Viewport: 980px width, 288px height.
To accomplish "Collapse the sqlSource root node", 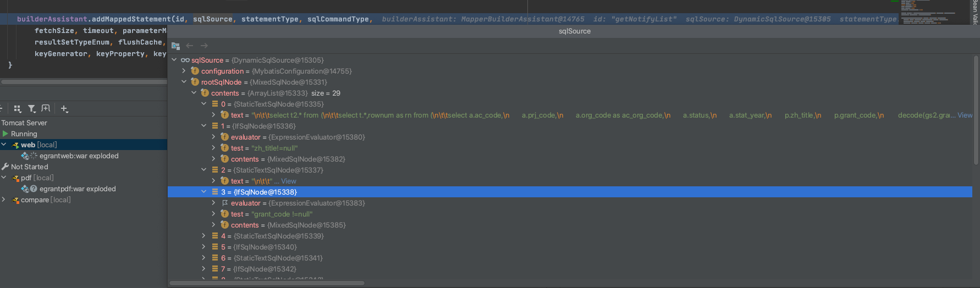I will pos(174,60).
